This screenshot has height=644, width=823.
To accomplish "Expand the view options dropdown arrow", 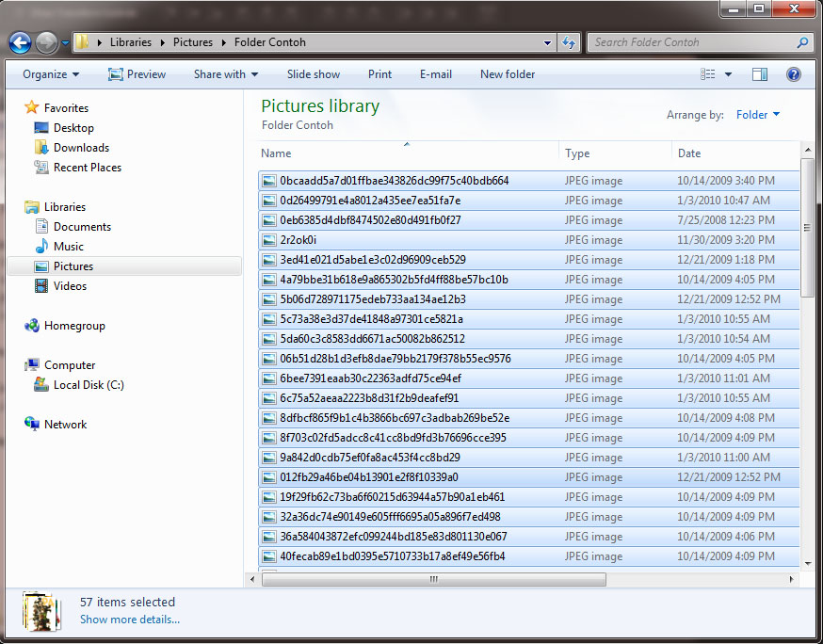I will [728, 74].
